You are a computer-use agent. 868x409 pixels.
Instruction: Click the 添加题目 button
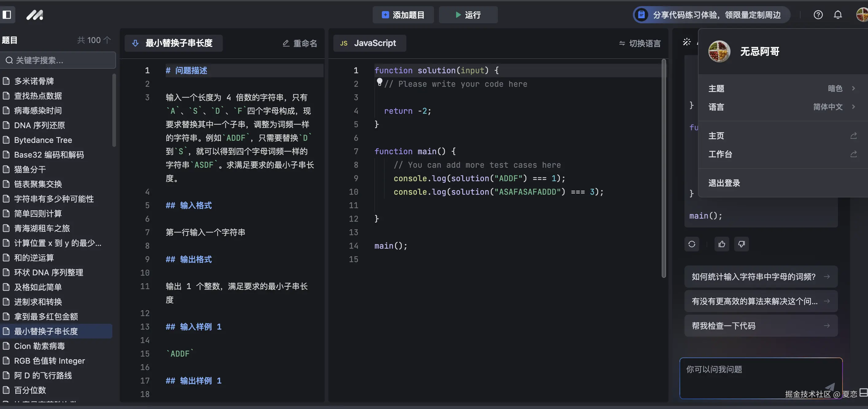403,15
